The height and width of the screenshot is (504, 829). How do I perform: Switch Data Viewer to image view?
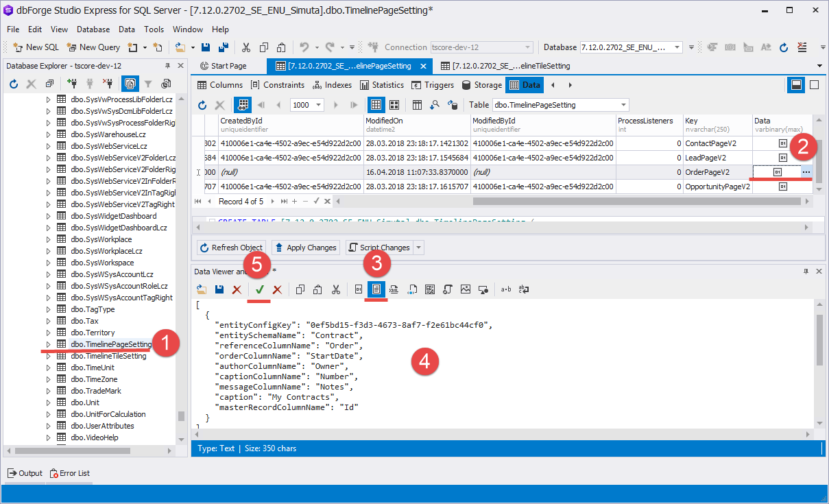click(x=466, y=289)
